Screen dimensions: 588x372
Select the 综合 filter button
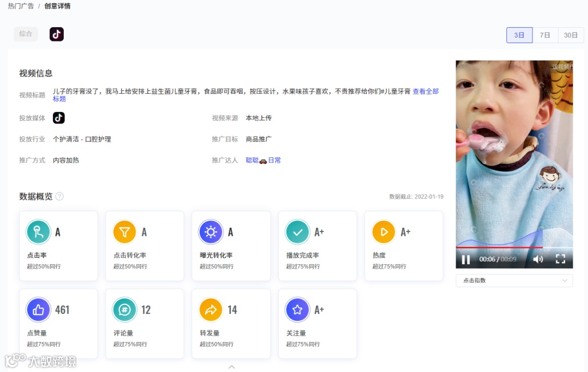26,34
